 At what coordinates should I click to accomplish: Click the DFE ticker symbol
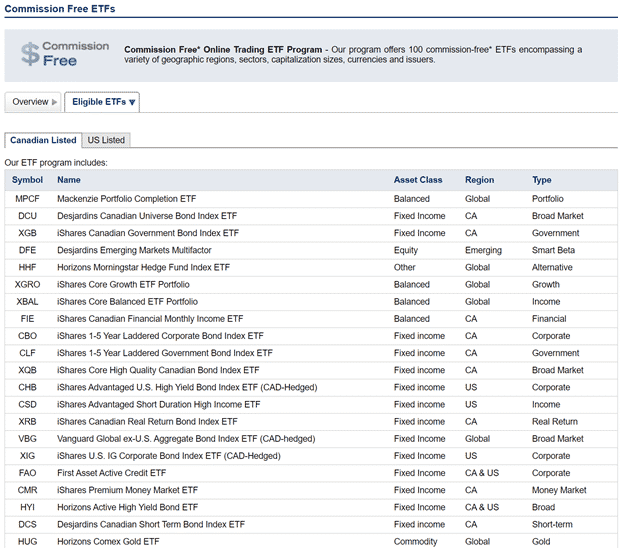tap(27, 250)
